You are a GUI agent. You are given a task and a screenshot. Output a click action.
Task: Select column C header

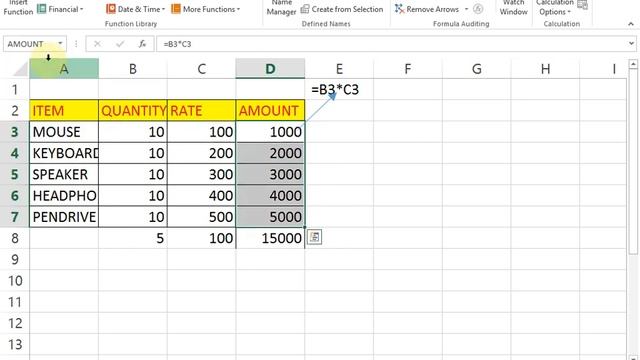click(201, 69)
